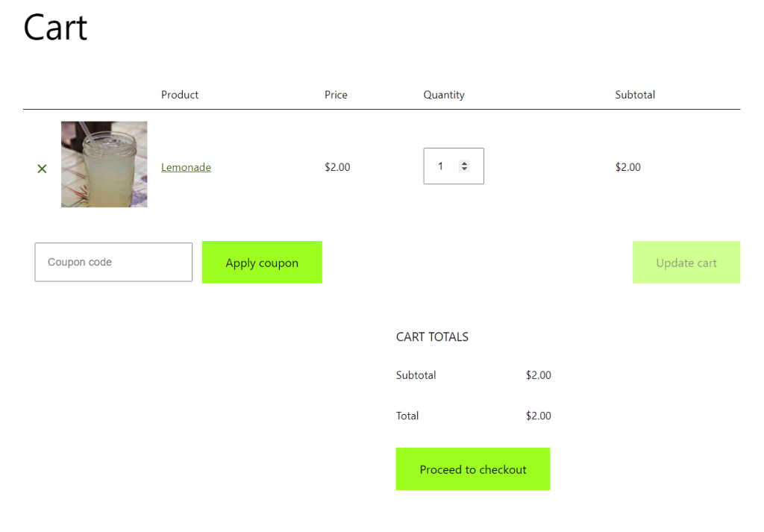Click the CART TOTALS heading

click(432, 337)
